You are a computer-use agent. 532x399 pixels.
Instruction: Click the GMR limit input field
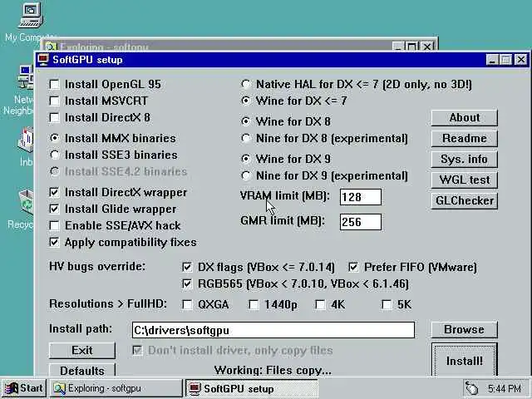click(x=361, y=222)
